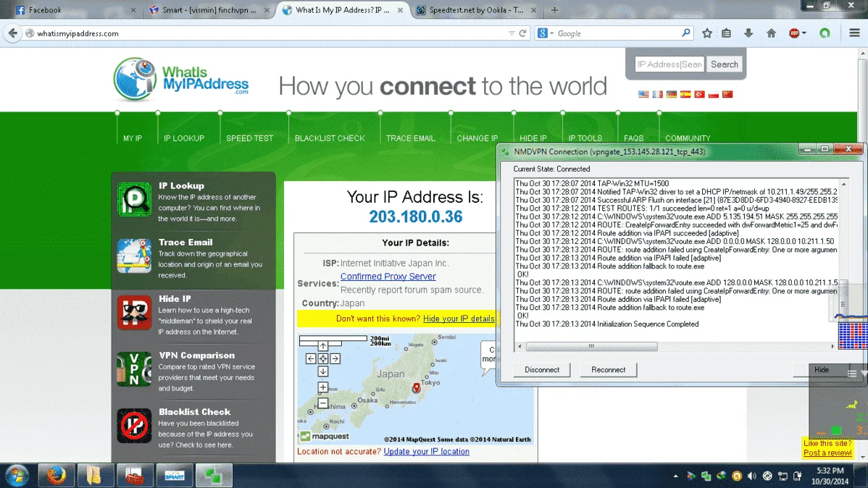Click the WhatIsMyIPAddress globe logo
868x488 pixels.
135,79
